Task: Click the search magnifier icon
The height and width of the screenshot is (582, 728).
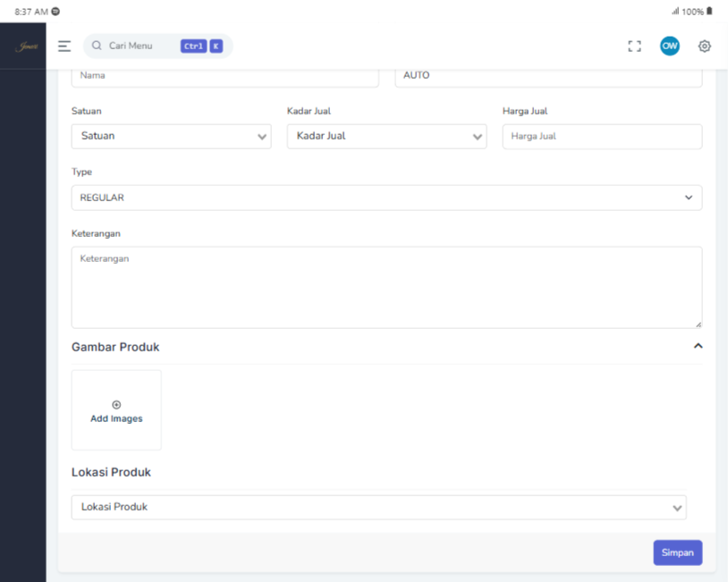Action: point(97,46)
